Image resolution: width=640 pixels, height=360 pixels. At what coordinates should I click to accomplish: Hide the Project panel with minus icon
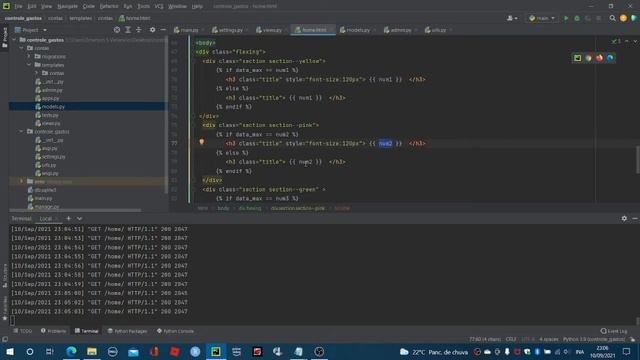point(163,30)
